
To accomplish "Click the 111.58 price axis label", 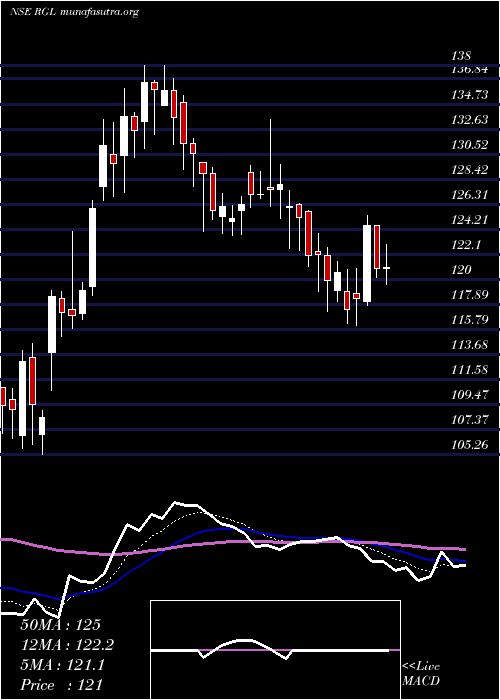I will [469, 370].
